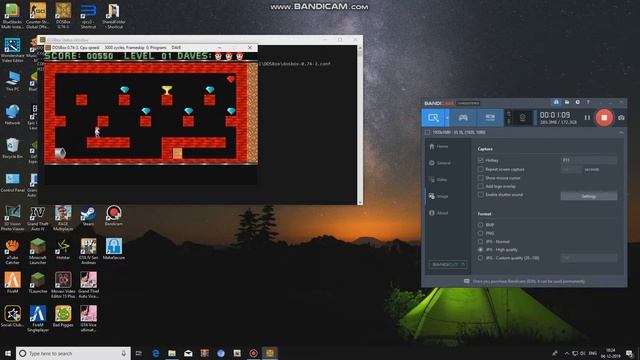Open MahaSecure desktop icon
This screenshot has width=640, height=360.
point(113,249)
